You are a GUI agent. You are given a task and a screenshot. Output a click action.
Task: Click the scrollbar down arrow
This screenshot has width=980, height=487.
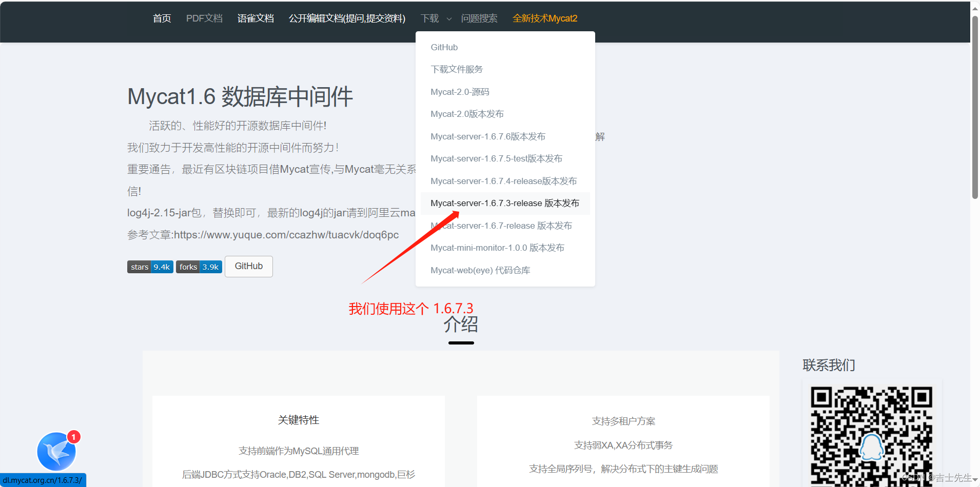(x=975, y=480)
